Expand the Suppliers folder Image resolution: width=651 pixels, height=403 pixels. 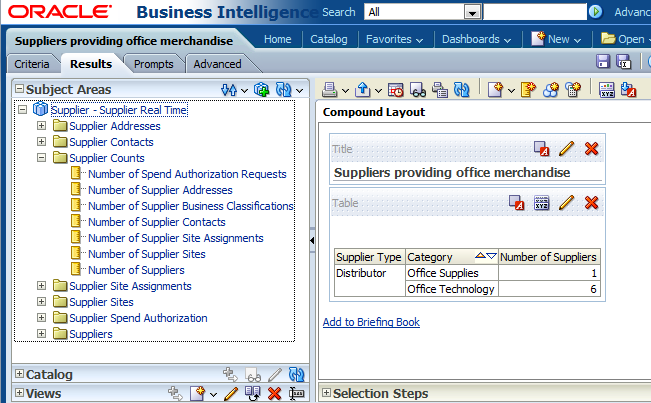point(42,333)
